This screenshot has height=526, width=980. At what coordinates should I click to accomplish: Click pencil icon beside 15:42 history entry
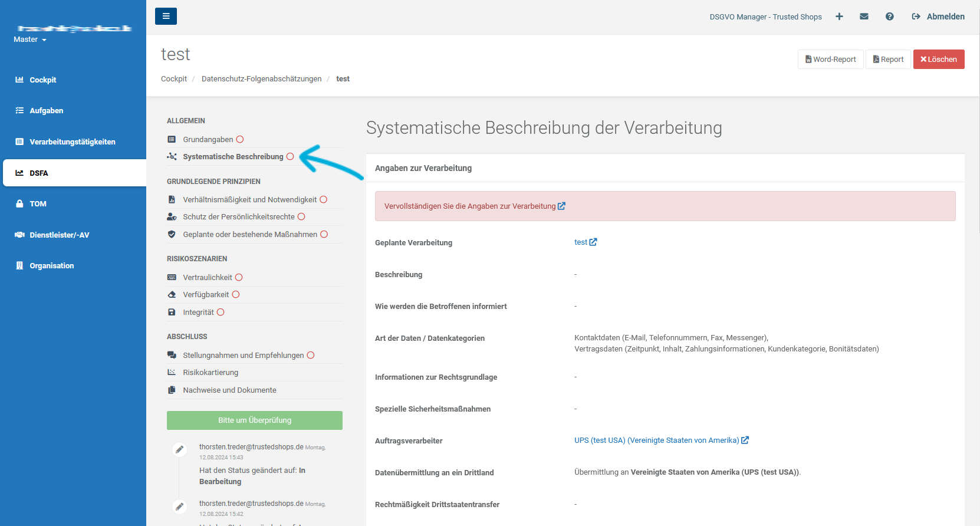point(180,506)
